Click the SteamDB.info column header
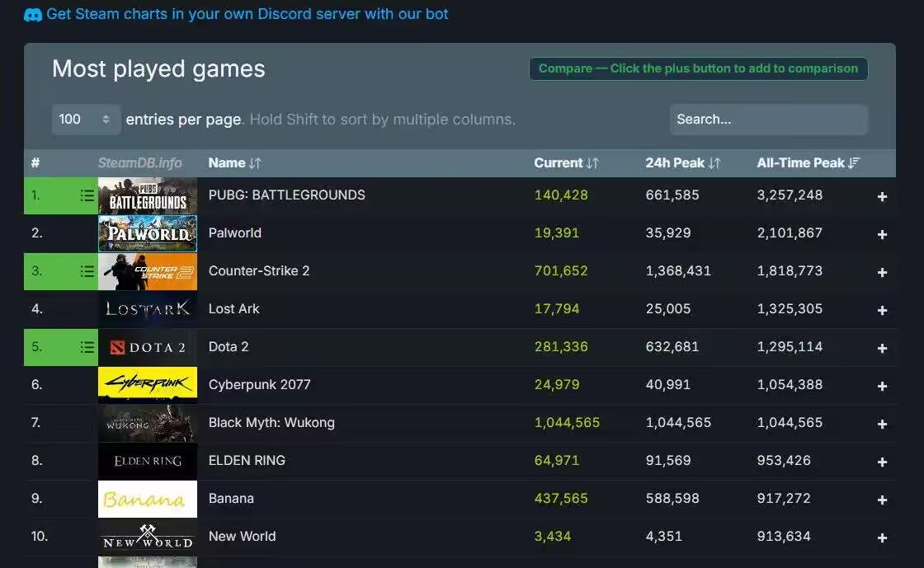The width and height of the screenshot is (924, 568). (139, 163)
